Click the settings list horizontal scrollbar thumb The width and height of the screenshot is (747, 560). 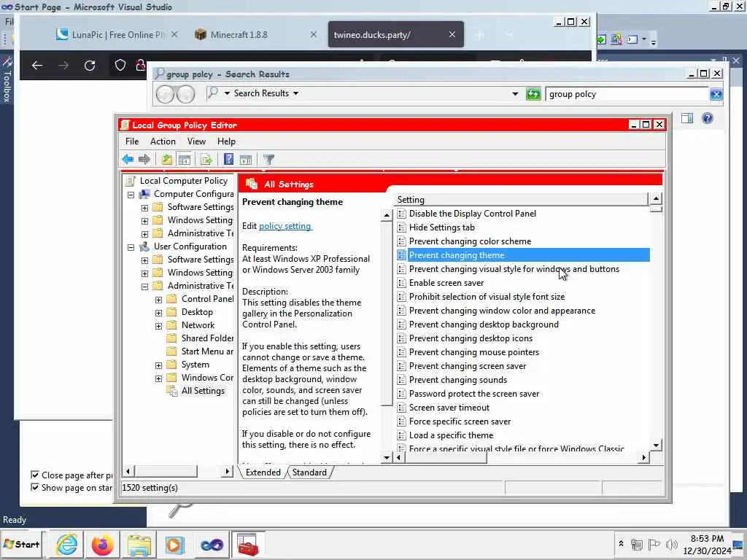[446, 458]
